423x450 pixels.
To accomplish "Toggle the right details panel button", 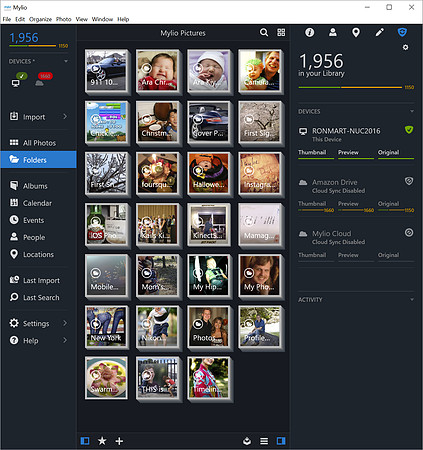I will [281, 441].
